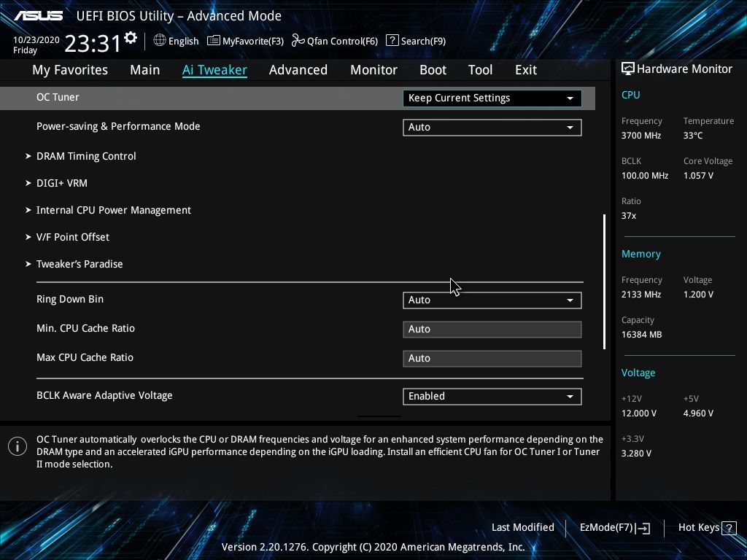This screenshot has width=747, height=560.
Task: Click the Core Voltage value 1.057 V
Action: click(x=698, y=176)
